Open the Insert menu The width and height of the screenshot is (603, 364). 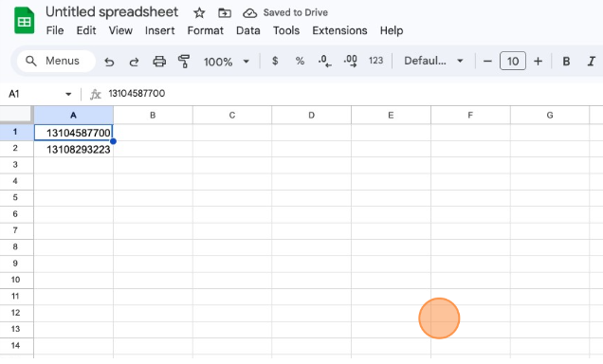click(x=159, y=30)
